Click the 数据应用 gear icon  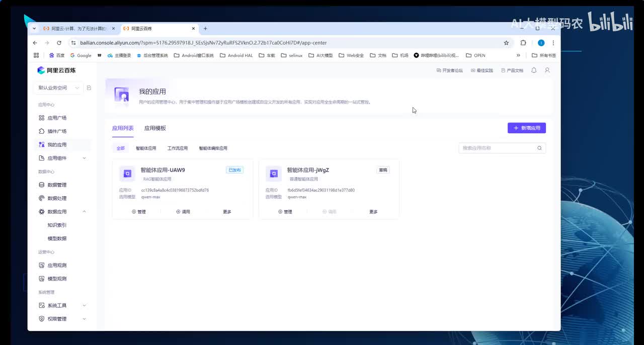(42, 212)
